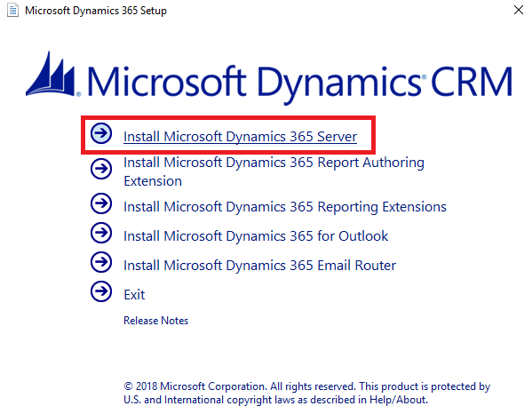
Task: Click the Microsoft Dynamics wordmark in the banner
Action: [255, 84]
